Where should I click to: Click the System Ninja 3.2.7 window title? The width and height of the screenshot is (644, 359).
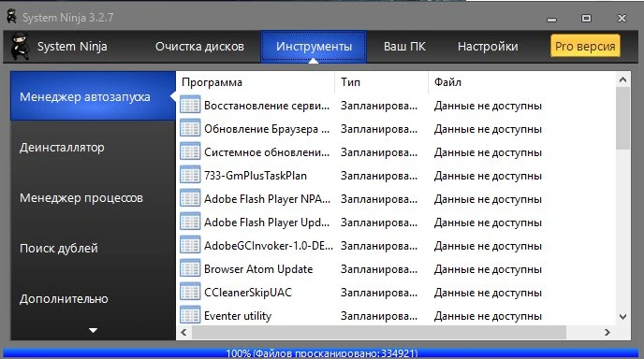[x=67, y=18]
